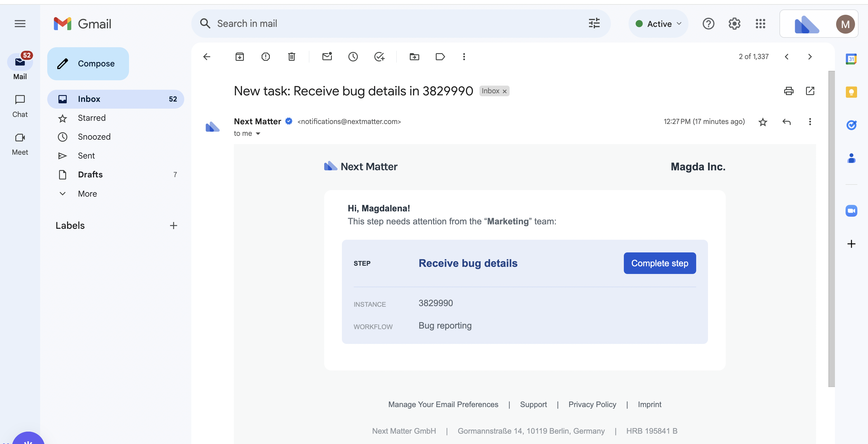This screenshot has width=868, height=444.
Task: Get add-ons plus icon in side panel
Action: (x=851, y=244)
